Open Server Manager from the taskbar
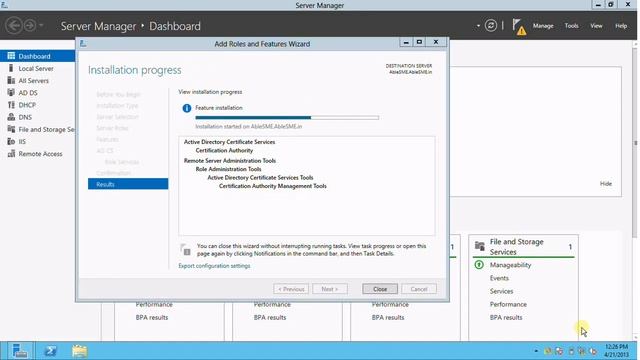 click(x=19, y=351)
